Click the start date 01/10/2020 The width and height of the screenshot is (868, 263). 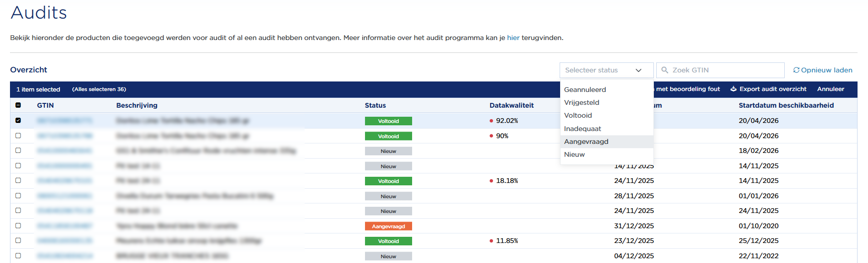pyautogui.click(x=759, y=226)
